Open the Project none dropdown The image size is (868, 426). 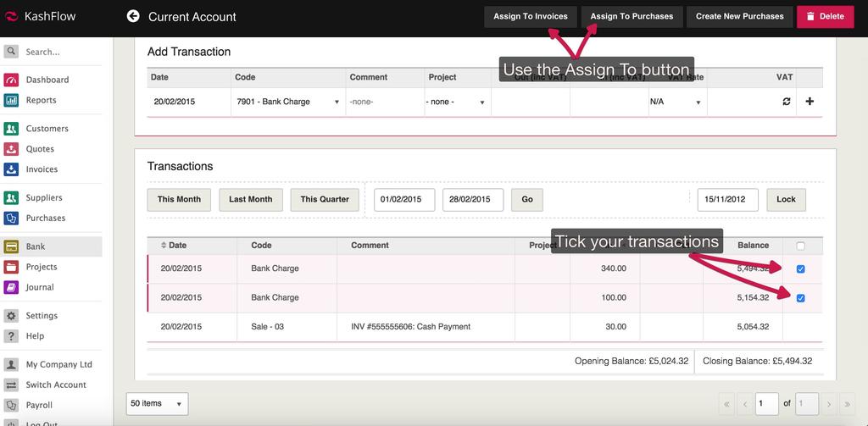(x=456, y=102)
